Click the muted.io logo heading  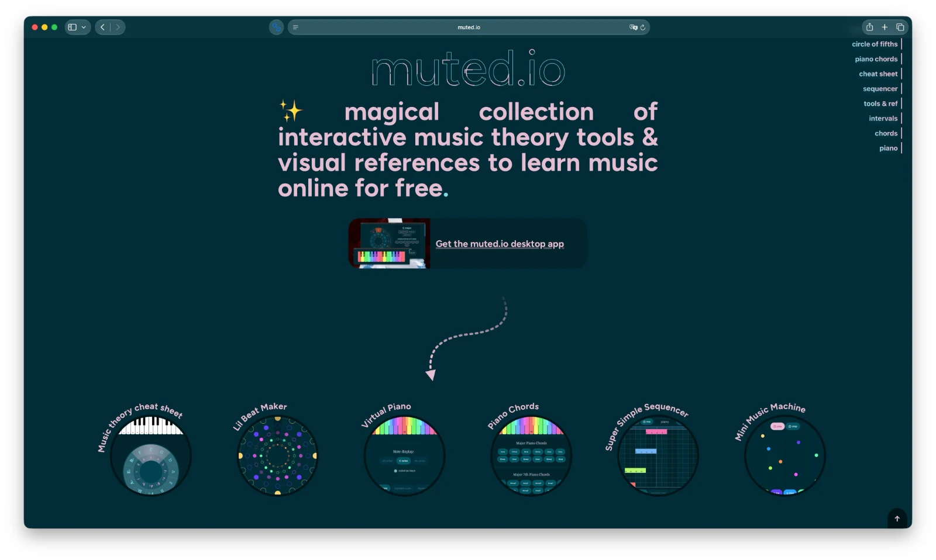point(468,68)
